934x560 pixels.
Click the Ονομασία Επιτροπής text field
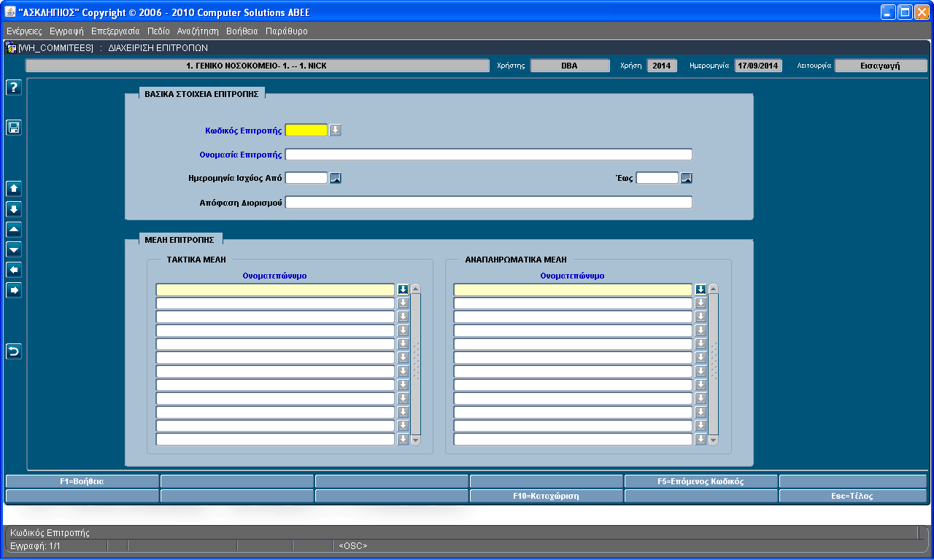488,155
